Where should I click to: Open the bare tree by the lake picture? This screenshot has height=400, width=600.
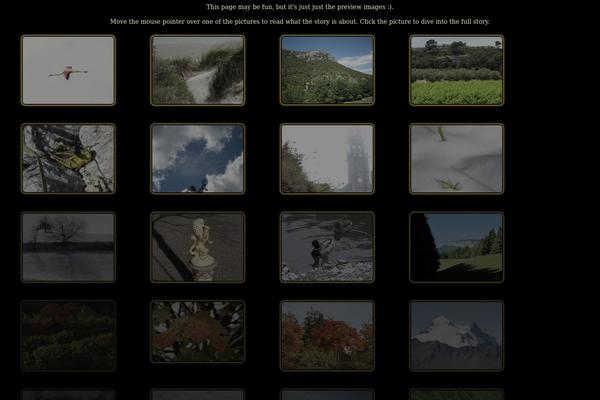tap(68, 247)
